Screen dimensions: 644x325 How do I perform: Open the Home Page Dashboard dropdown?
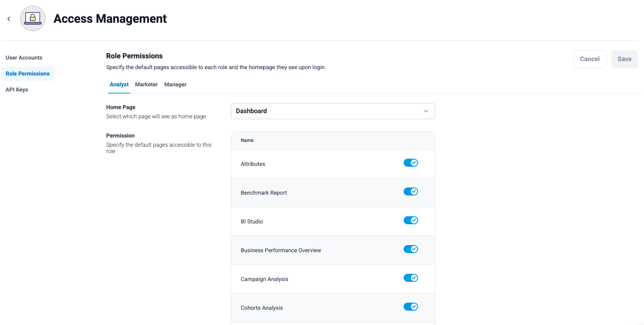point(333,111)
